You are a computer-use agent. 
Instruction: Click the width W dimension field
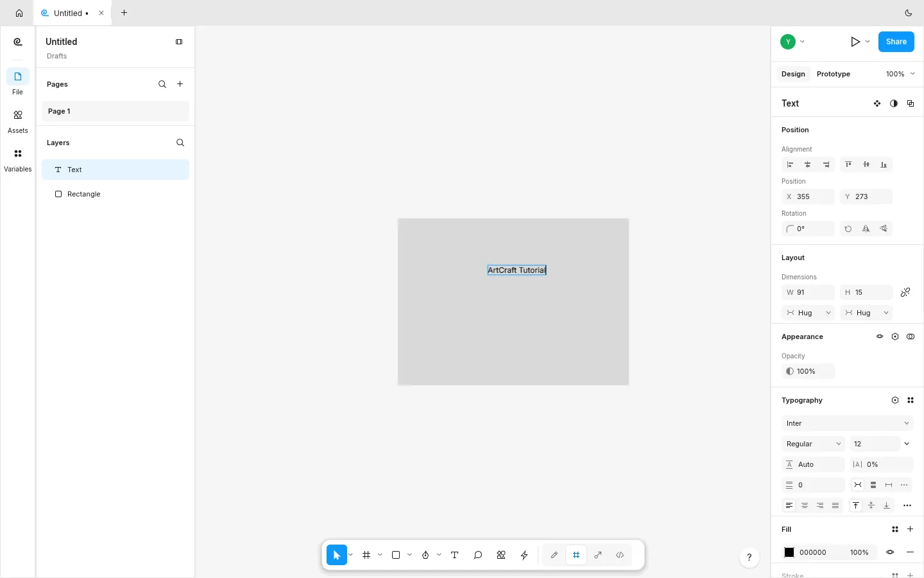pos(809,292)
